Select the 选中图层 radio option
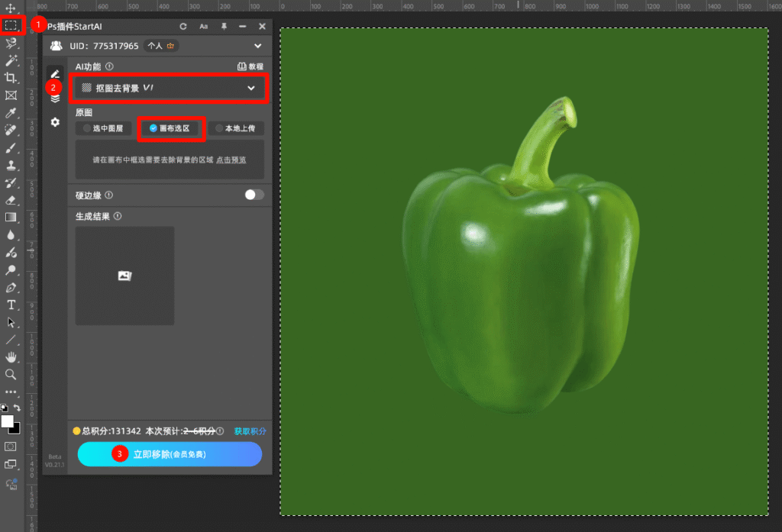This screenshot has height=532, width=782. pyautogui.click(x=103, y=128)
